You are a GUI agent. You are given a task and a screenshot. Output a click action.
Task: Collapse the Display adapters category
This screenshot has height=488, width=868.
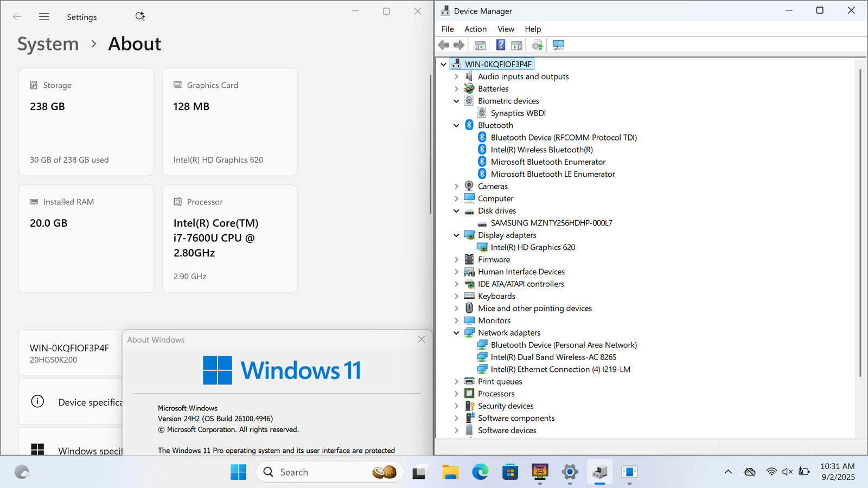456,235
